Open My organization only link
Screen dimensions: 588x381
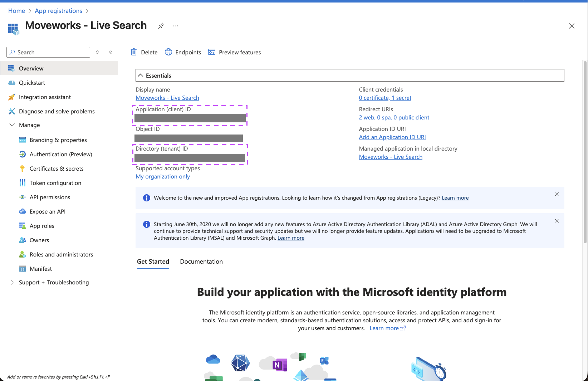(x=163, y=176)
